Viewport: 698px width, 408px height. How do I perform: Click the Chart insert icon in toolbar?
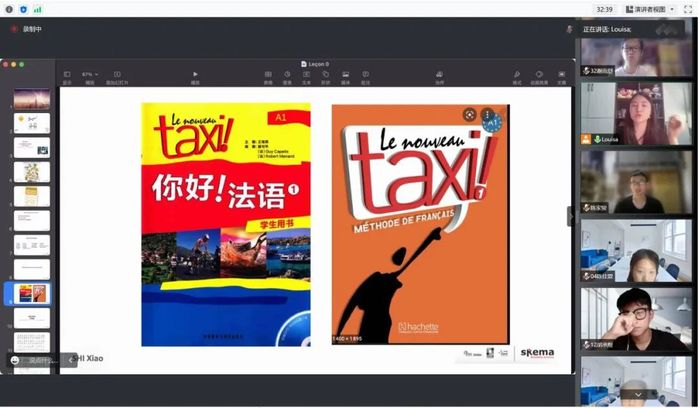coord(287,75)
